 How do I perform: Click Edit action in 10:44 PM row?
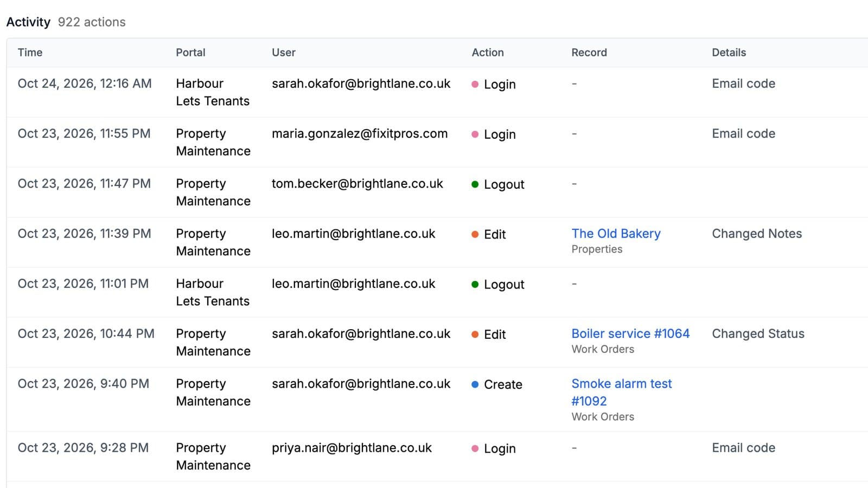[x=489, y=335]
